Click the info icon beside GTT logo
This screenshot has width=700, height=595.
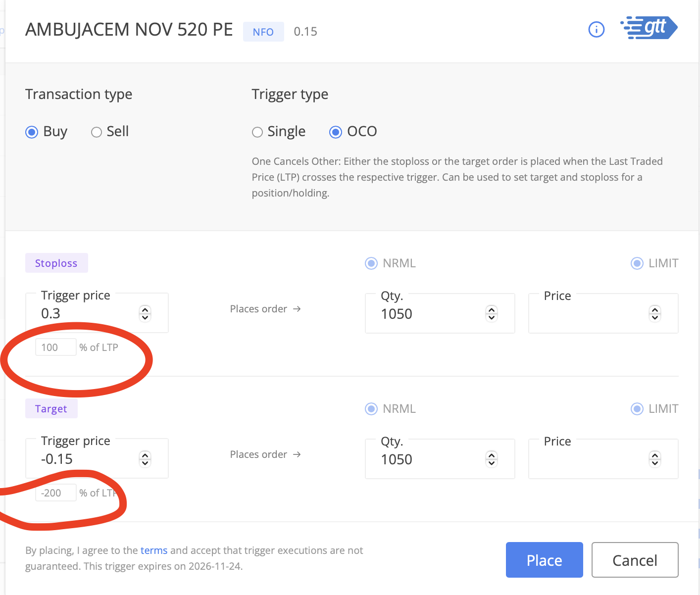[x=596, y=30]
